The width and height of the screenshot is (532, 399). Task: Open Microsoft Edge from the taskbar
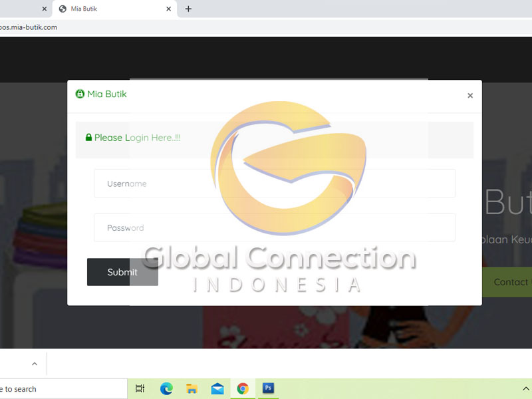166,389
